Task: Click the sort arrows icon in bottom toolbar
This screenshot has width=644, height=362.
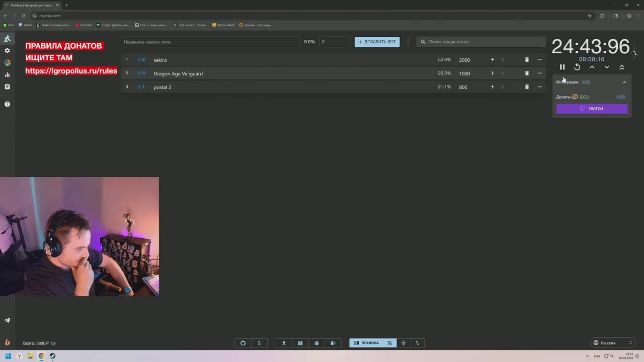Action: [417, 343]
